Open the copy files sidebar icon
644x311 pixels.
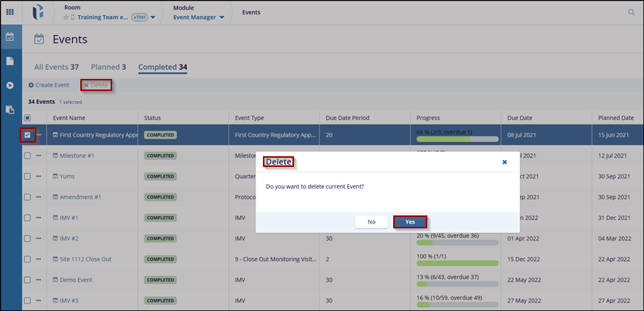pos(10,109)
